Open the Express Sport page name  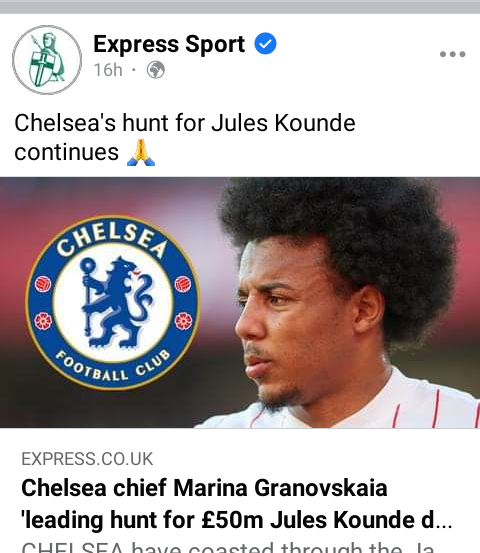click(x=169, y=44)
